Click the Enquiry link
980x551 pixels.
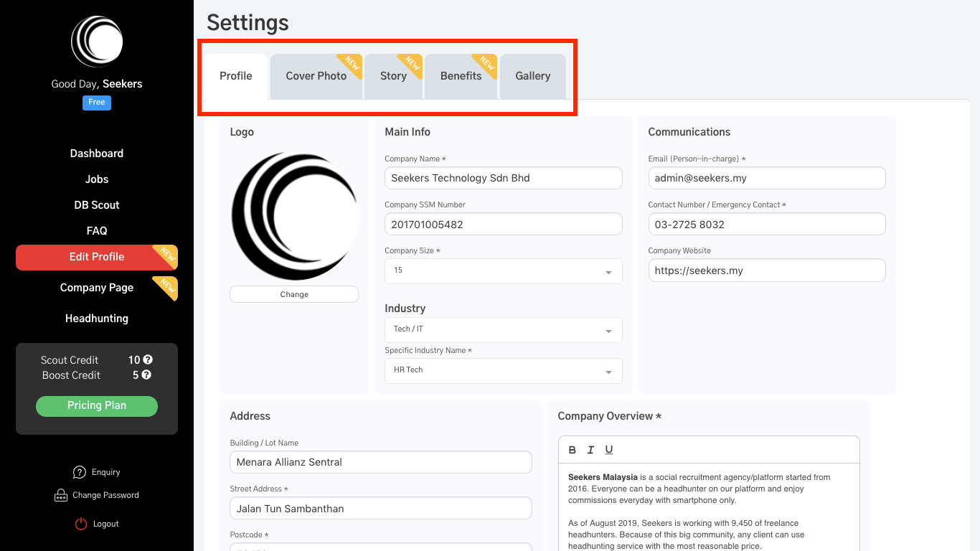point(106,472)
